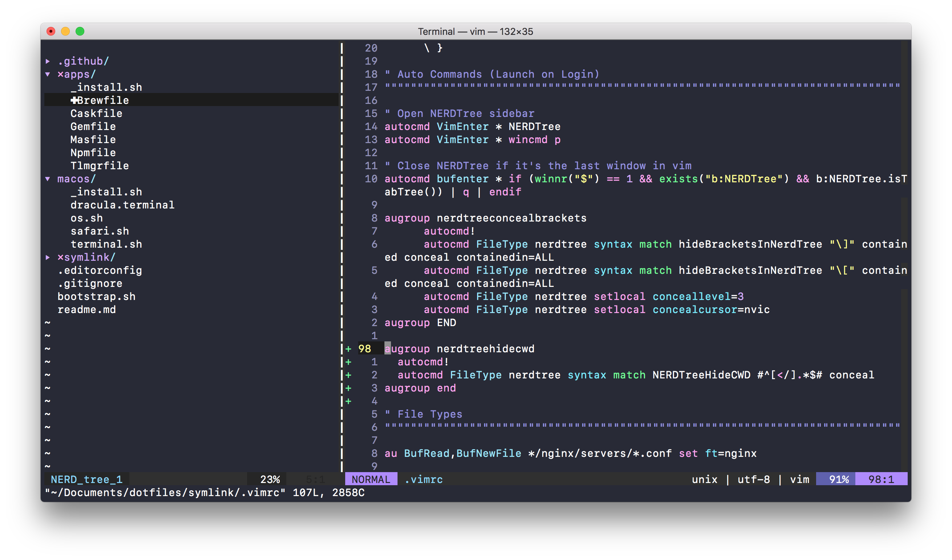Click 'augroup nerdtreeconcealbrackets' line

coord(485,218)
